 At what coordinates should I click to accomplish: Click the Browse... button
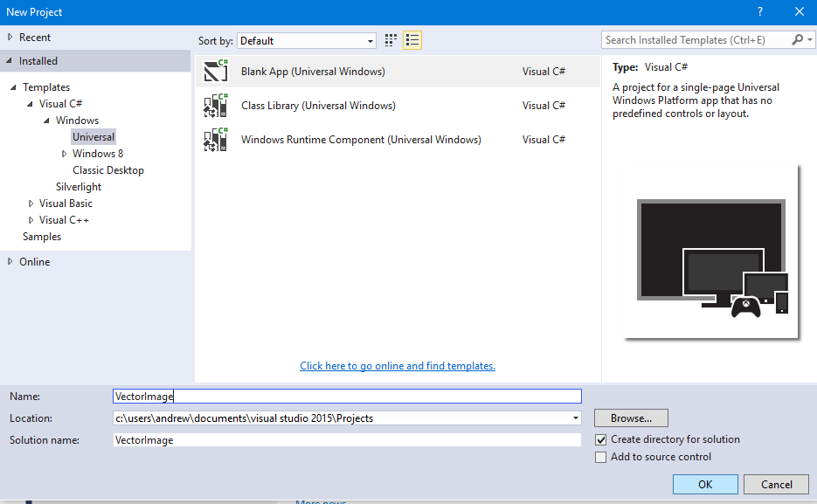[x=631, y=418]
